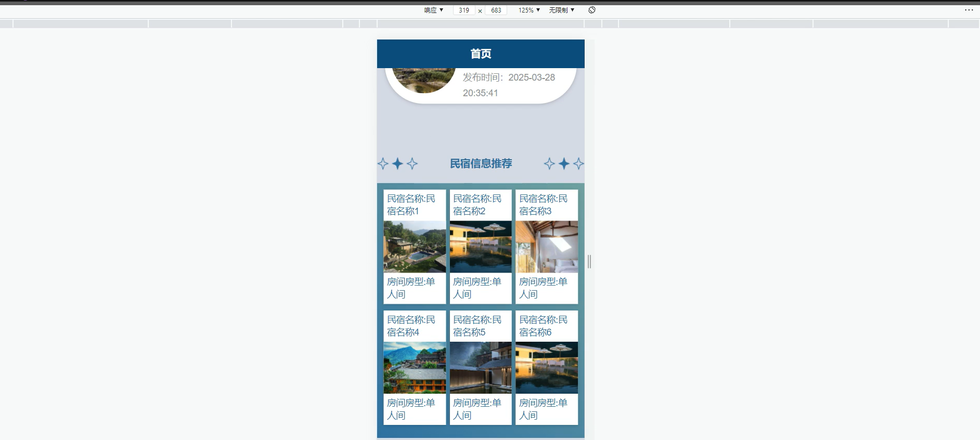Click the round landscape photo in top card
The image size is (980, 440).
pos(423,80)
